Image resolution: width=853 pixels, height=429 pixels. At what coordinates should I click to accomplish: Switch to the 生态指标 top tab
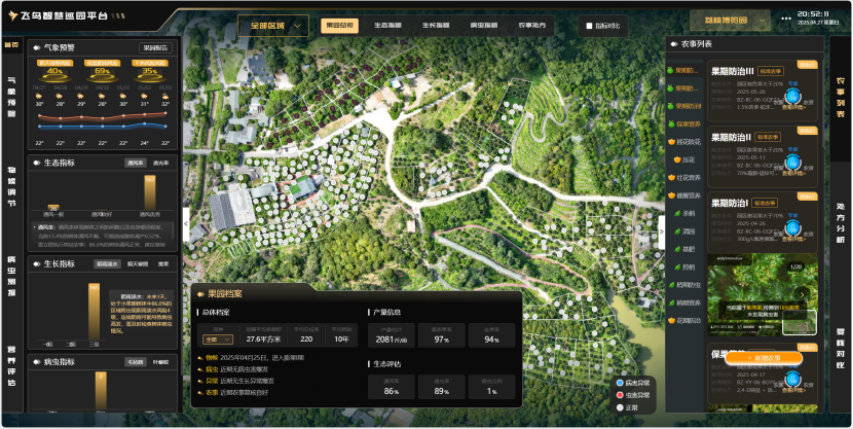coord(386,25)
